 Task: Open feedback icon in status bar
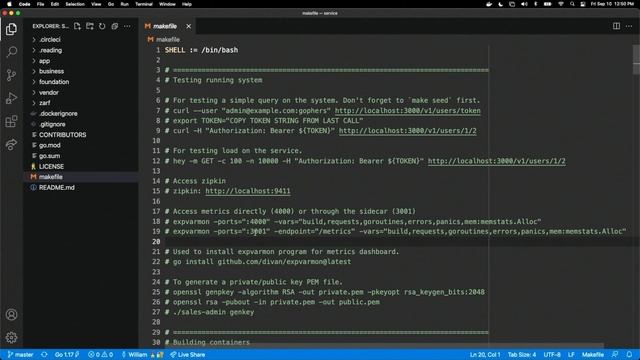[x=615, y=355]
